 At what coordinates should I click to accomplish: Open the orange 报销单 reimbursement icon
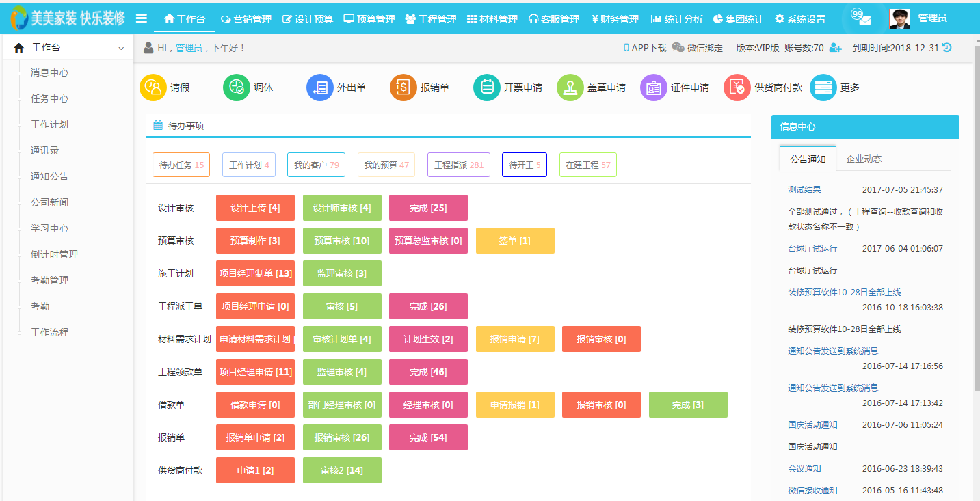pyautogui.click(x=403, y=87)
